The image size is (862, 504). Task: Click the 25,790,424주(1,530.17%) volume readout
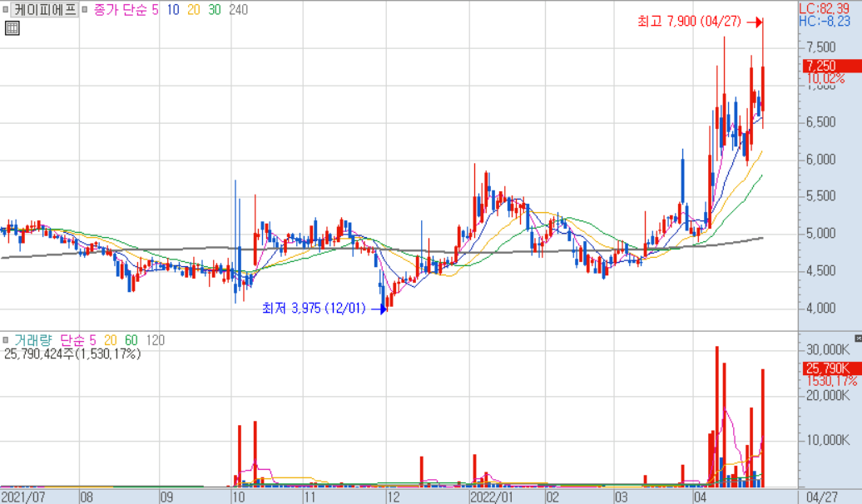tap(72, 354)
